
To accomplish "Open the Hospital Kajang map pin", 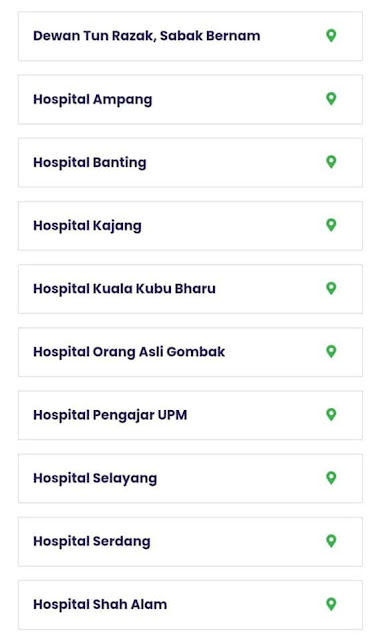I will 331,225.
